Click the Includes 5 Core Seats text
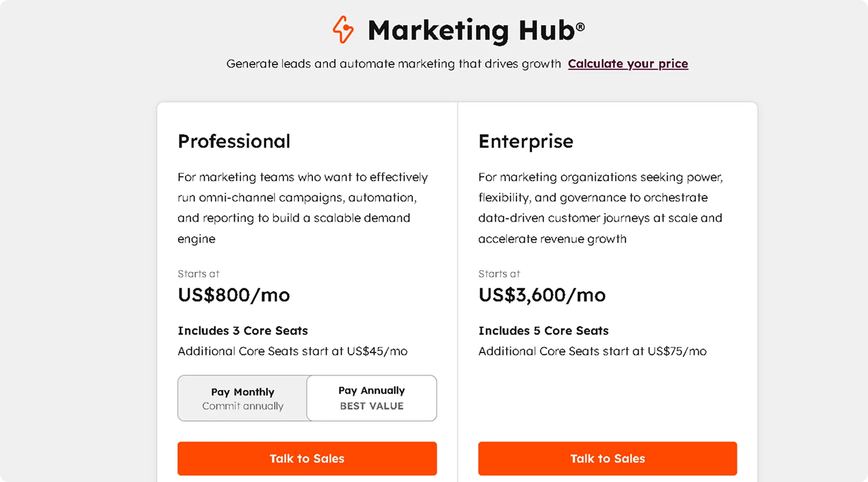This screenshot has height=482, width=868. pos(543,331)
